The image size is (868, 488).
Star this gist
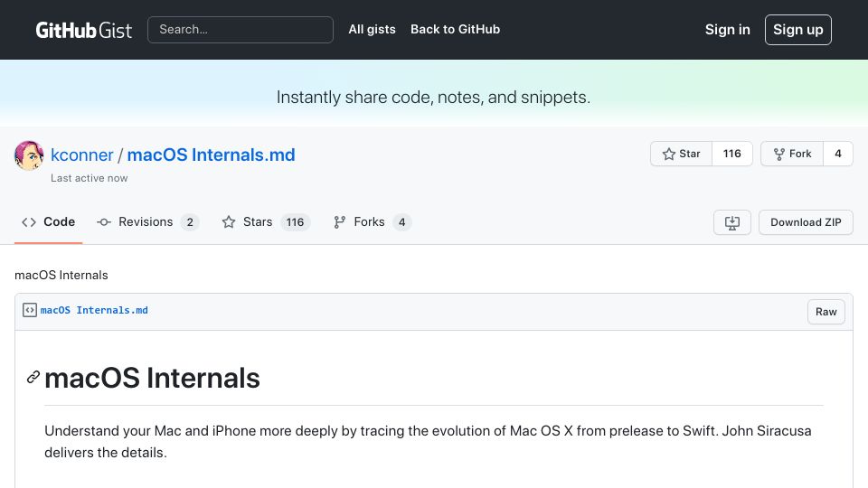[x=682, y=154]
